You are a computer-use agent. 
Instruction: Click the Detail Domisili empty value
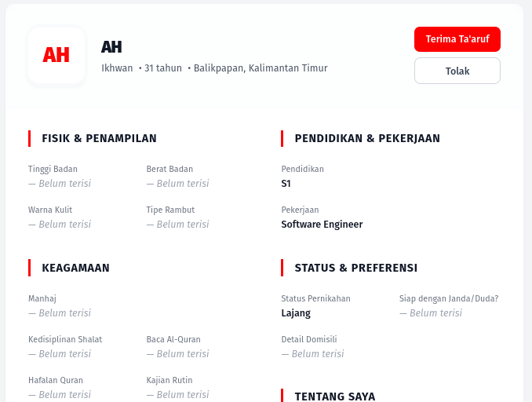312,353
